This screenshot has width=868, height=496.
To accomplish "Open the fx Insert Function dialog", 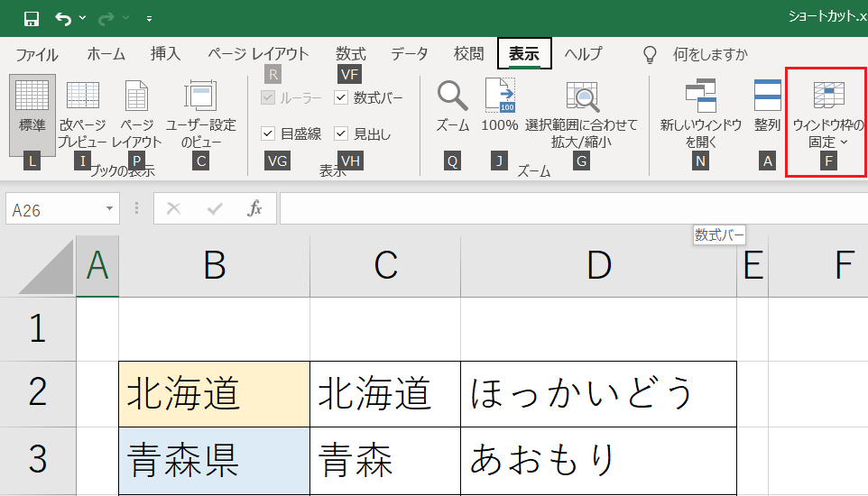I will (254, 208).
